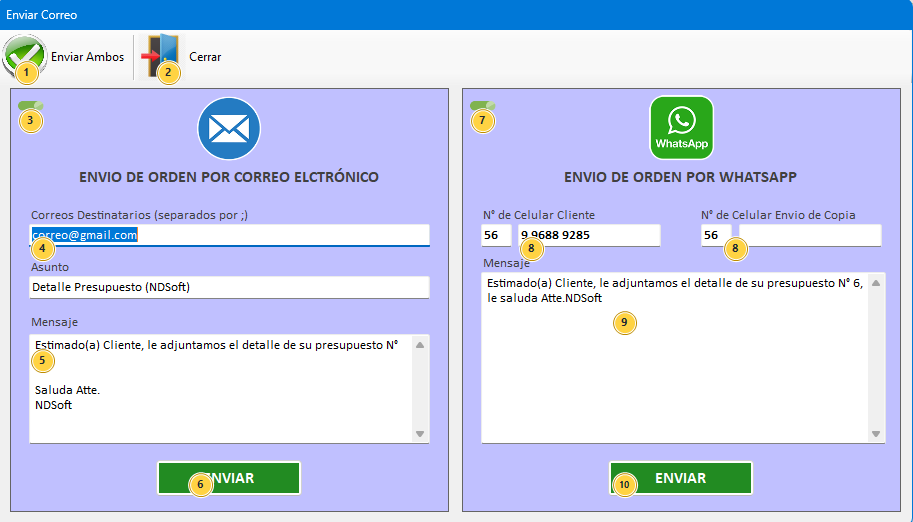This screenshot has height=522, width=913.
Task: Click ENVIAR button in the email panel
Action: (x=229, y=478)
